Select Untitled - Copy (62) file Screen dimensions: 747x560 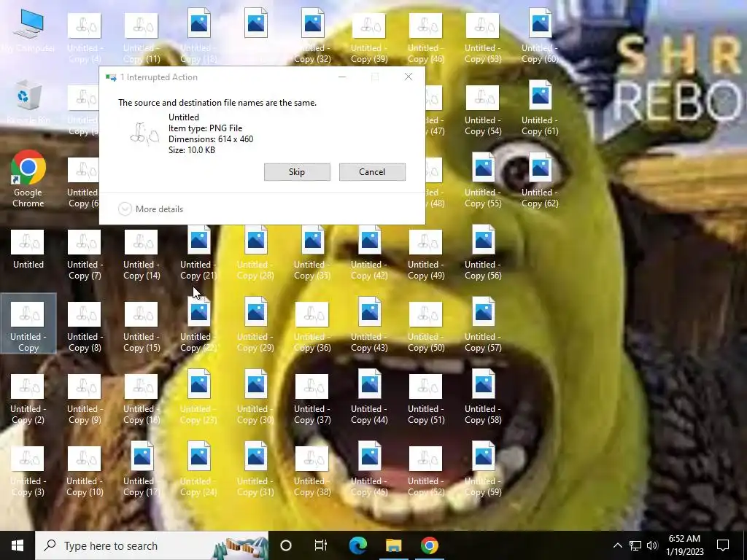(540, 181)
